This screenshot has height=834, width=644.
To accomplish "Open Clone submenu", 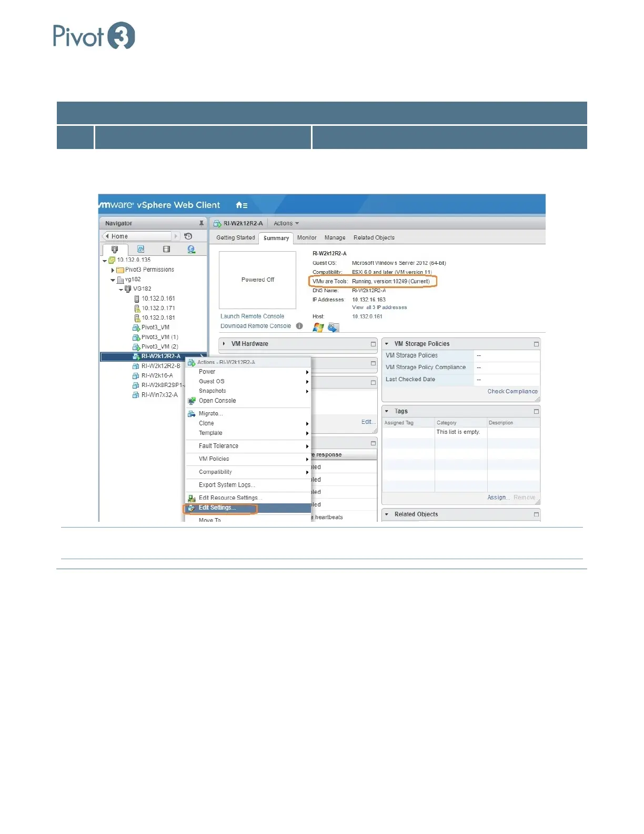I will point(248,424).
